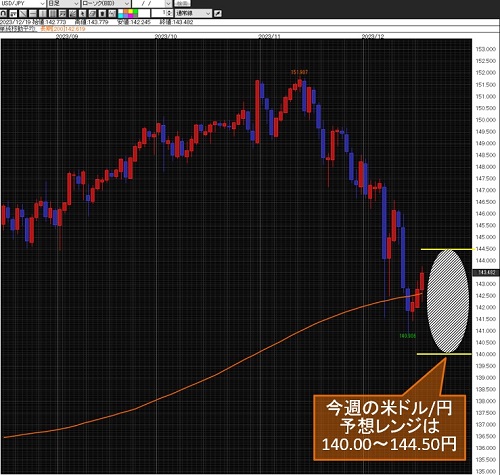
Task: Click the orange 長期 200 period label
Action: pyautogui.click(x=52, y=29)
